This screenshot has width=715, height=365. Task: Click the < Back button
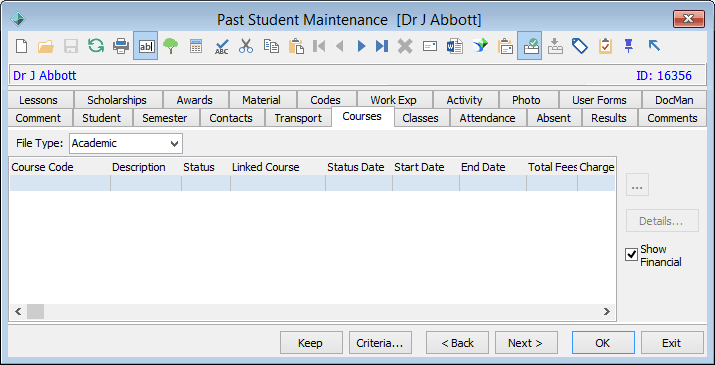pyautogui.click(x=457, y=343)
